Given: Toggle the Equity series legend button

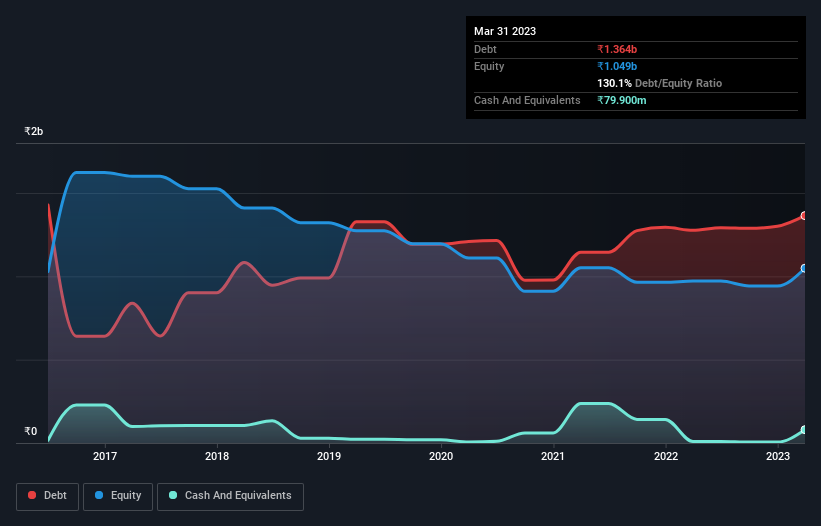Looking at the screenshot, I should (118, 496).
